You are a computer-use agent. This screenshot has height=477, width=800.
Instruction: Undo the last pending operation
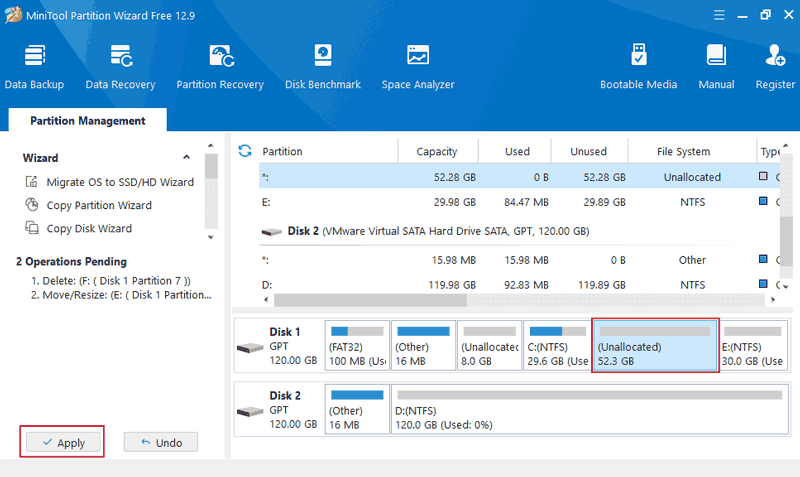coord(160,442)
